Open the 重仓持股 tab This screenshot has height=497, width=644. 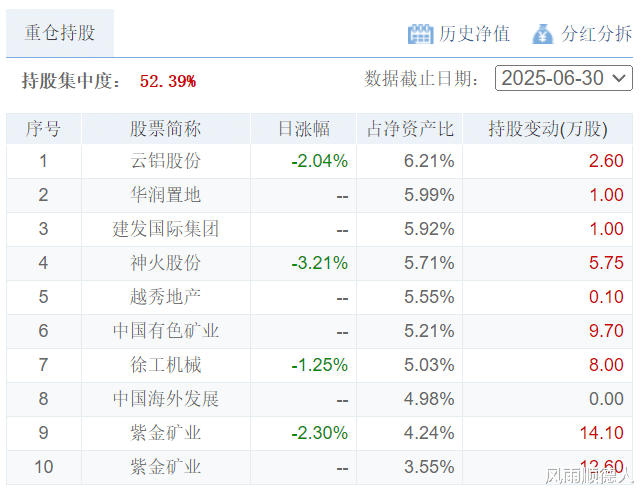[x=60, y=33]
